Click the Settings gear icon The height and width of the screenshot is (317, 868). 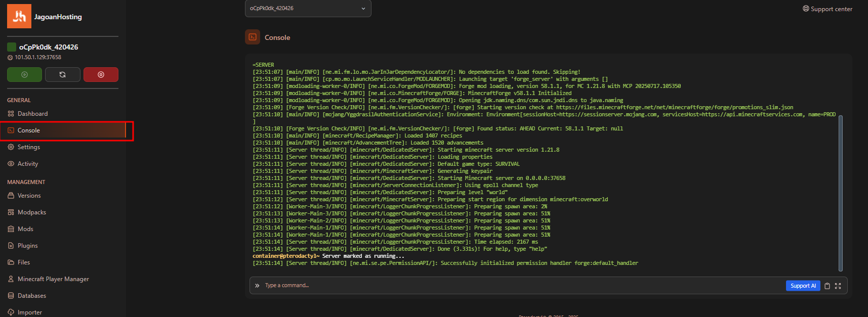tap(11, 147)
